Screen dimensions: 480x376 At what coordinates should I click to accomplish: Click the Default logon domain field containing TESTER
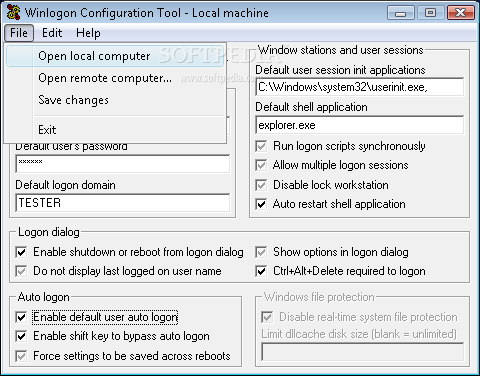123,203
